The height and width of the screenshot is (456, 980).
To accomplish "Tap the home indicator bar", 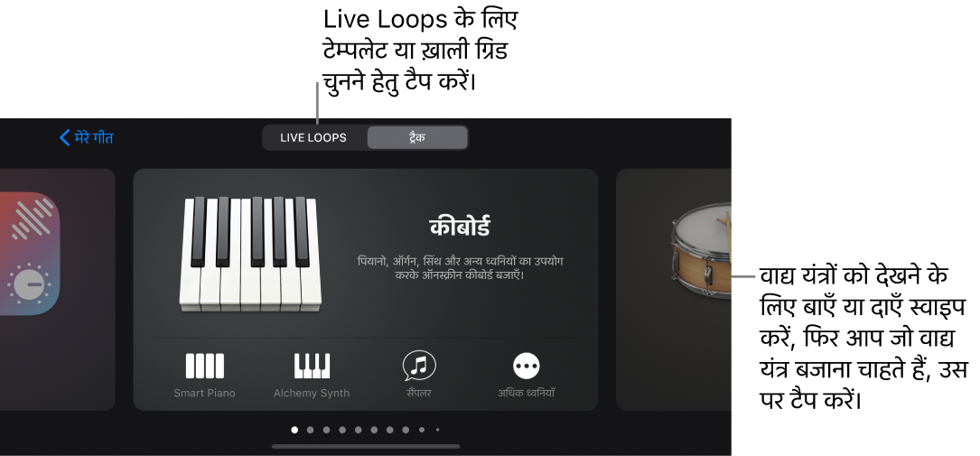I will (366, 447).
